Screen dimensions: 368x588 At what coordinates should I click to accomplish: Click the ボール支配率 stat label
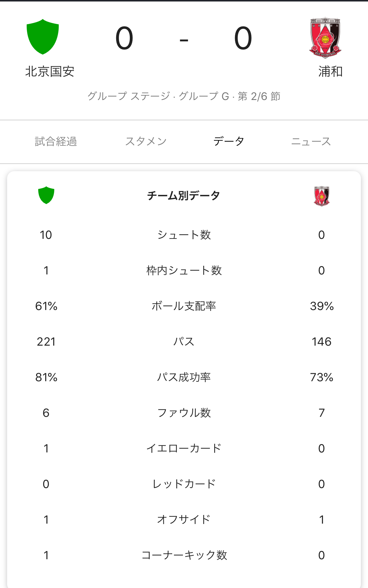[x=184, y=306]
